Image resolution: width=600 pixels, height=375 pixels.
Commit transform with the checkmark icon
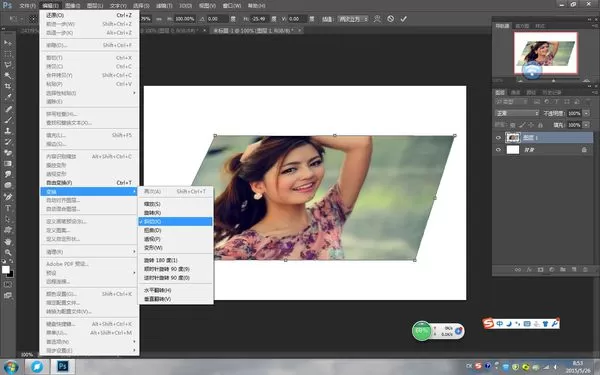tap(404, 19)
